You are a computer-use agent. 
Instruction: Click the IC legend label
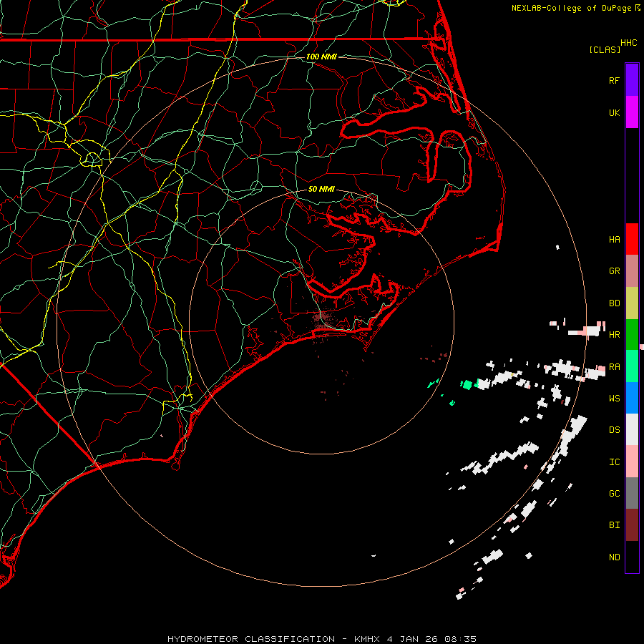[614, 462]
